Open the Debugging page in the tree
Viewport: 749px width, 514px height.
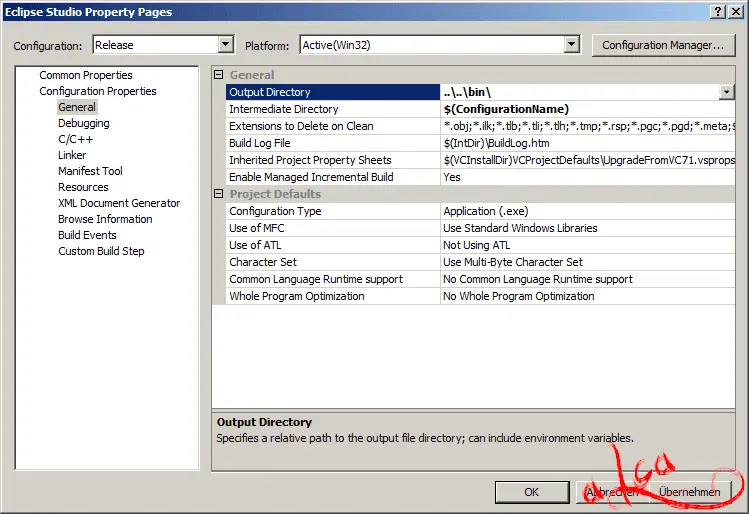click(x=84, y=123)
